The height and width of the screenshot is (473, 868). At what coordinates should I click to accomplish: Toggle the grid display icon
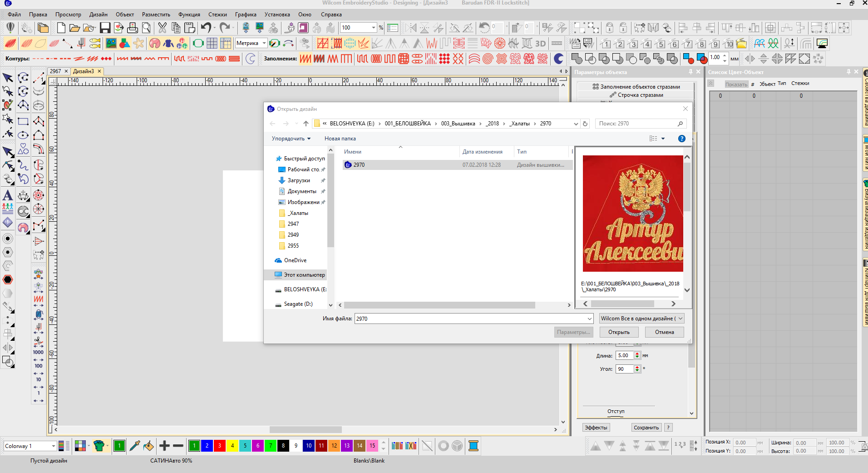coord(212,44)
